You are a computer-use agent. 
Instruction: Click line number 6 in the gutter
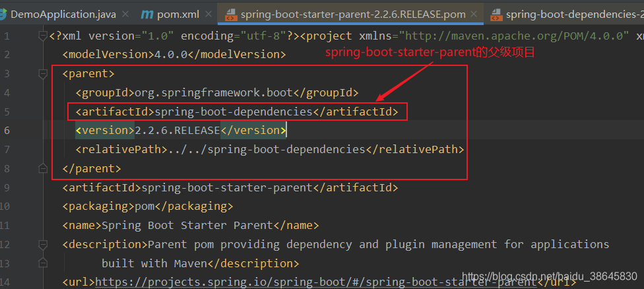click(7, 131)
